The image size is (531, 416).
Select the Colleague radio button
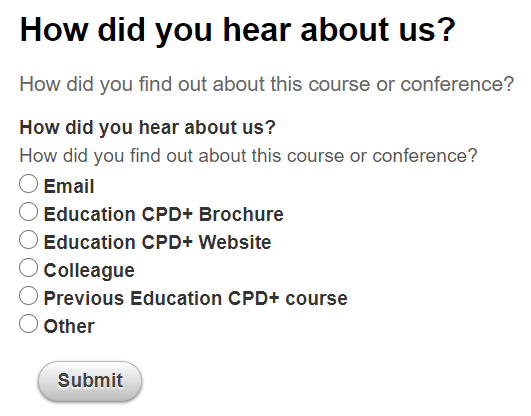[28, 268]
